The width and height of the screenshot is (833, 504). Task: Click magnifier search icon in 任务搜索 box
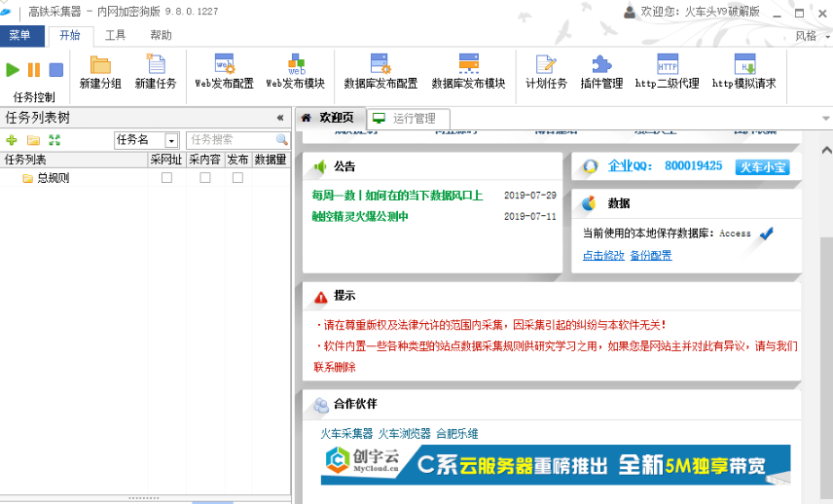(x=282, y=140)
